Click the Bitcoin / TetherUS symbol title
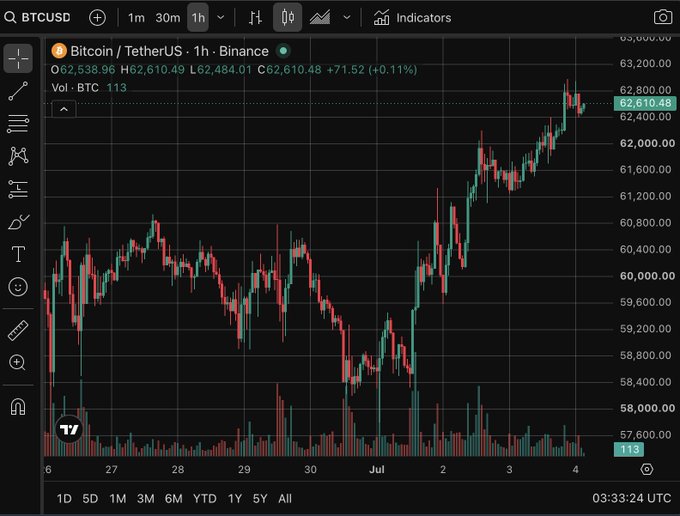 pos(169,51)
